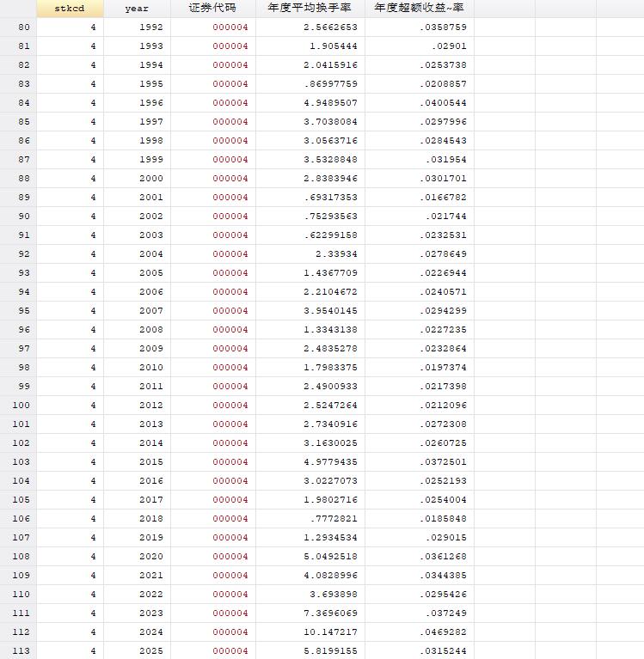Click stkcd cell in row 90
Viewport: 644px width, 659px height.
[70, 217]
